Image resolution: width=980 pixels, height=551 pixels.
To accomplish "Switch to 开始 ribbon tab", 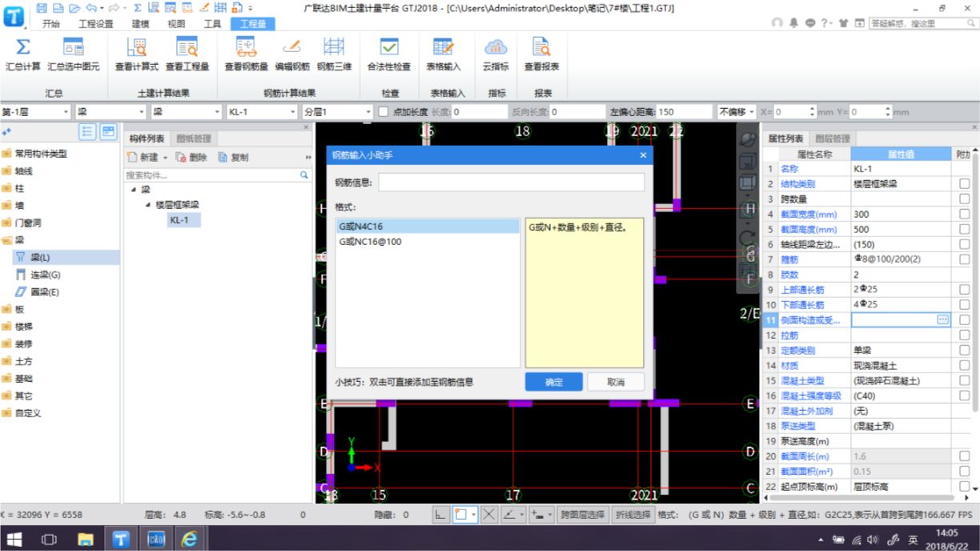I will click(51, 24).
